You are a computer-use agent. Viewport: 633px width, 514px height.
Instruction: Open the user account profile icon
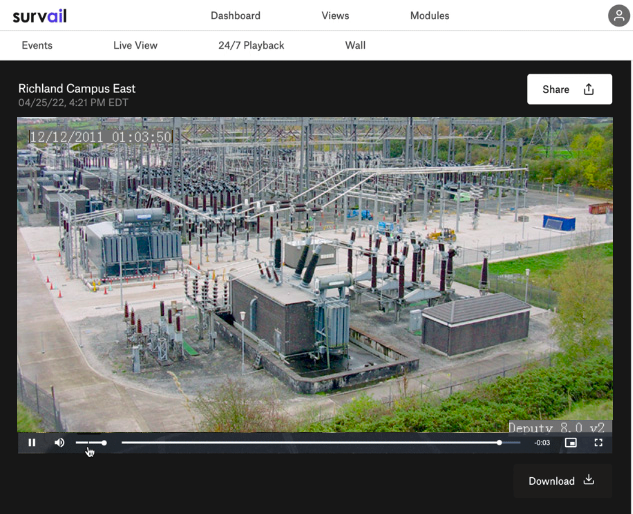tap(619, 15)
